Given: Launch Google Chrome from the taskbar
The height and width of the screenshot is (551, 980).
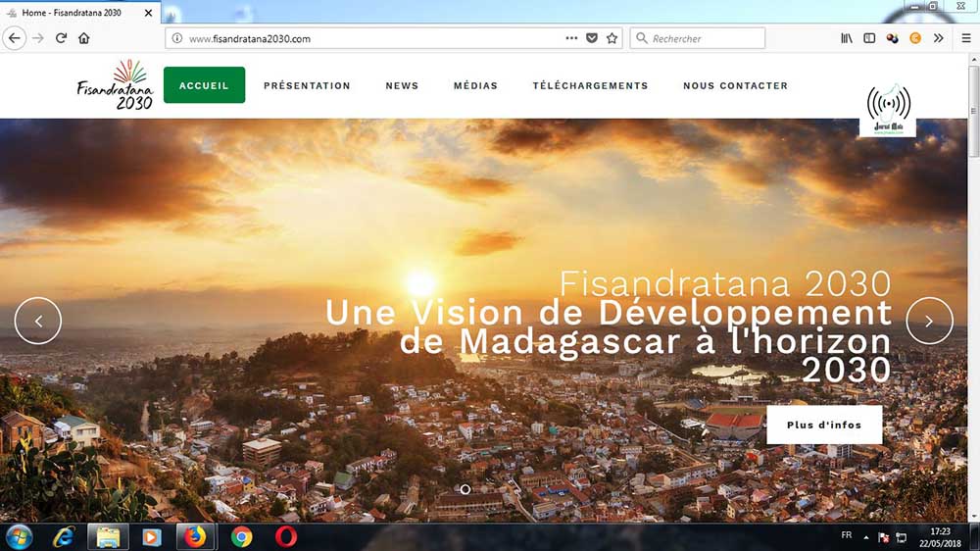Looking at the screenshot, I should point(241,536).
